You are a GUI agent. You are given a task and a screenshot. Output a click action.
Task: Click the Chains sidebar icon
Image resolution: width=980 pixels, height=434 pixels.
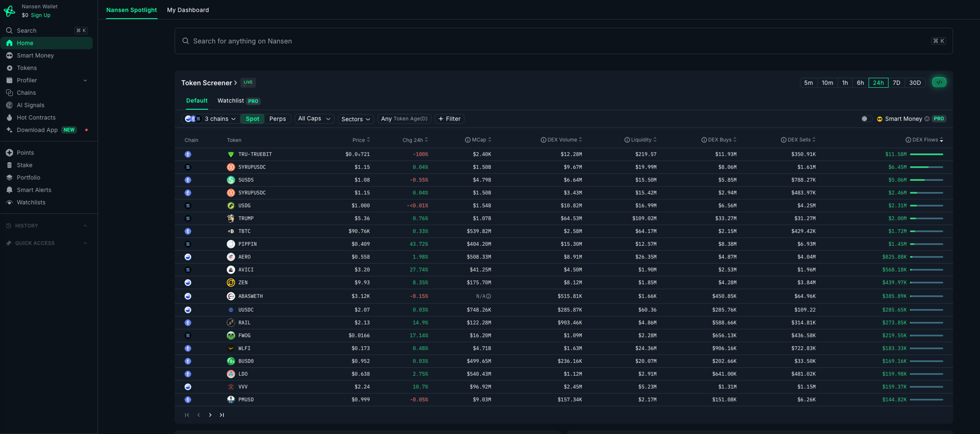click(9, 93)
